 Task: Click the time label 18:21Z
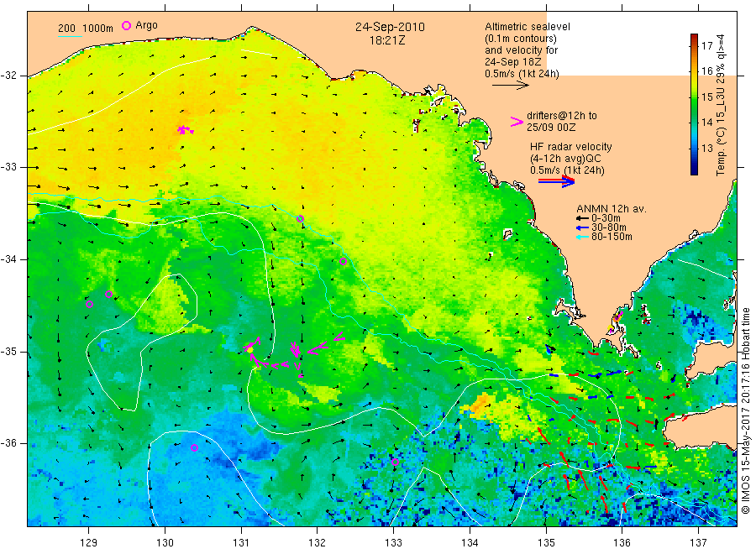pyautogui.click(x=387, y=40)
